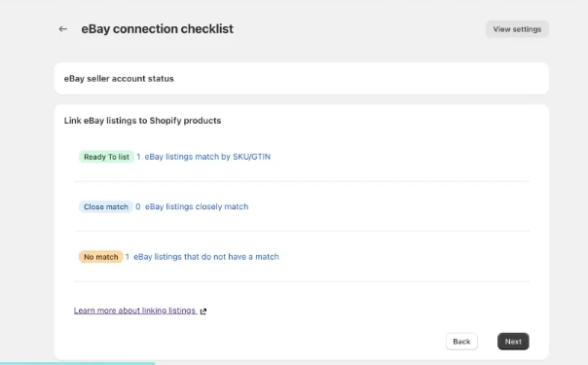Image resolution: width=588 pixels, height=365 pixels.
Task: Click the count 1 next to Ready To list
Action: tap(138, 157)
